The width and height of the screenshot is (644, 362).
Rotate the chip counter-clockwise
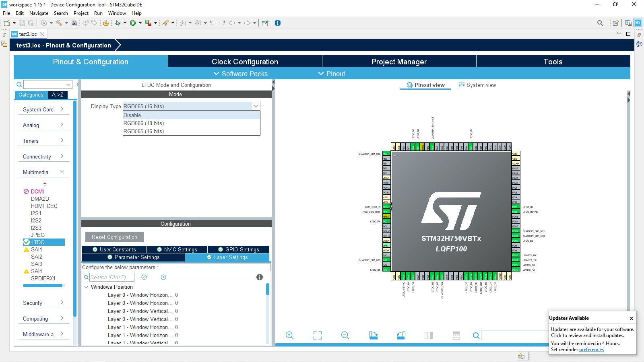tap(401, 335)
